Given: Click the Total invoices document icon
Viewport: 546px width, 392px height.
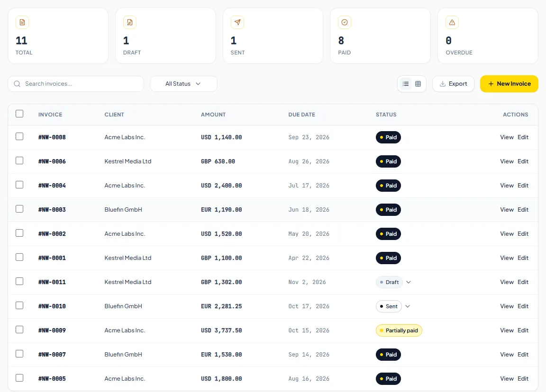Looking at the screenshot, I should [22, 22].
